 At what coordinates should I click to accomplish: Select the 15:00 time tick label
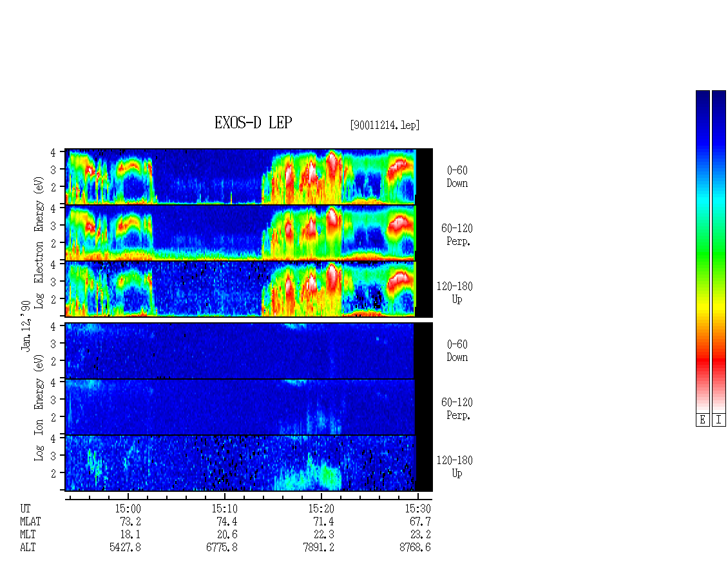click(x=128, y=509)
